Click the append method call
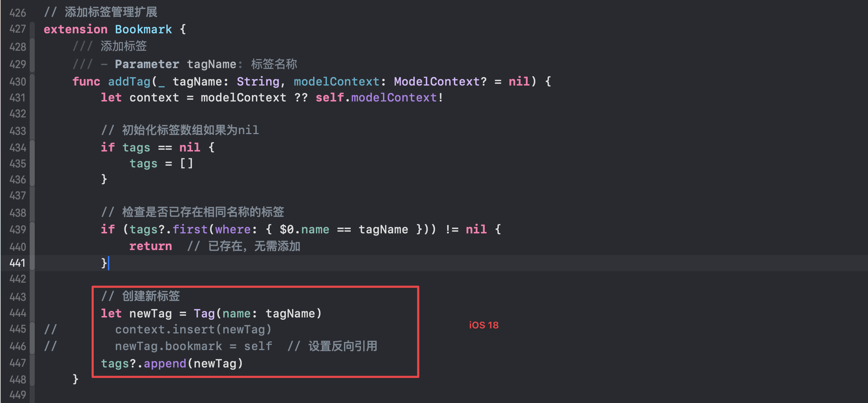The height and width of the screenshot is (403, 868). [165, 363]
